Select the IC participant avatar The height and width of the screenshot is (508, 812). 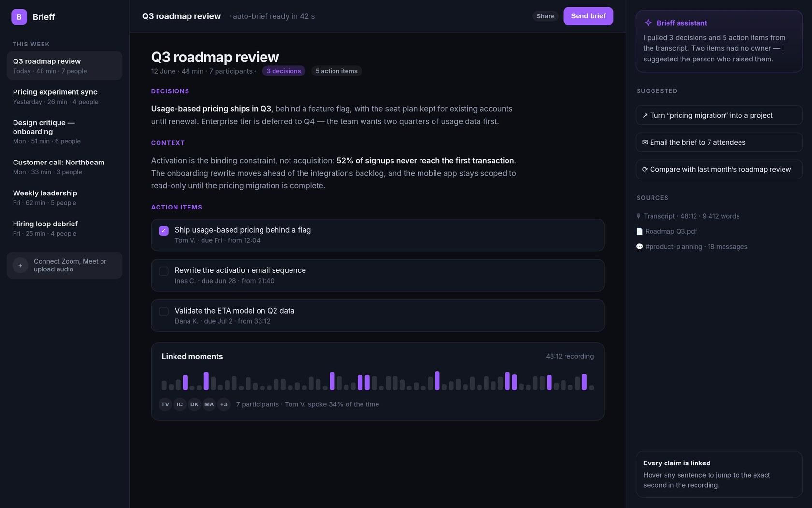[x=180, y=404]
